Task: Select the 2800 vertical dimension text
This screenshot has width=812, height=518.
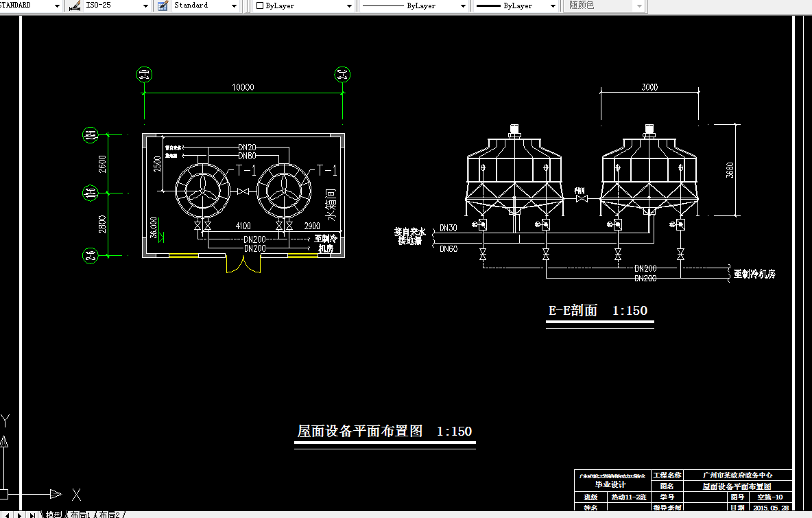Action: [102, 224]
